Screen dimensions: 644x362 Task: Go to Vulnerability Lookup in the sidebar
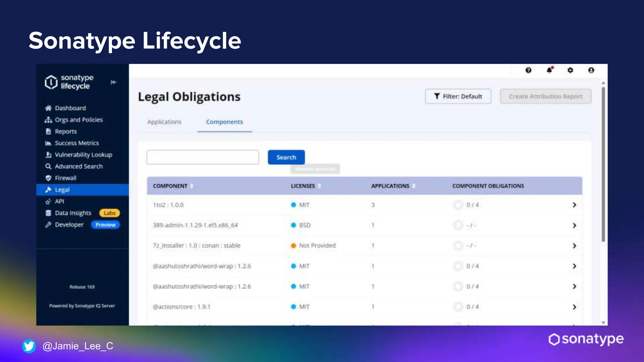pyautogui.click(x=83, y=155)
